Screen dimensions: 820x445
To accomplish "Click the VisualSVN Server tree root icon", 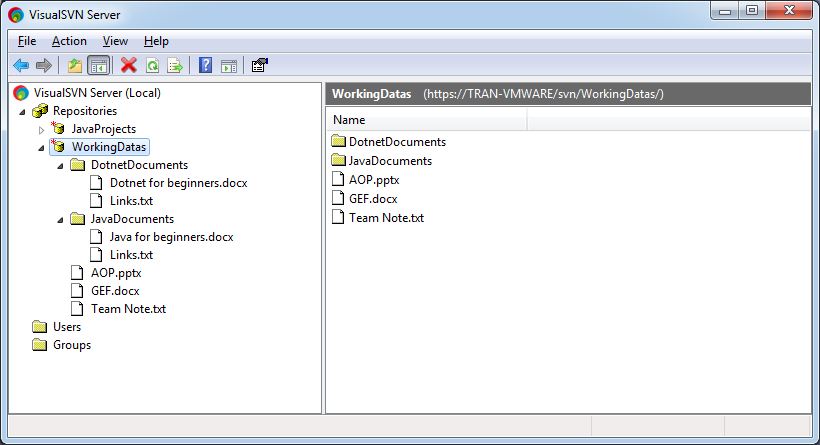I will pyautogui.click(x=21, y=93).
